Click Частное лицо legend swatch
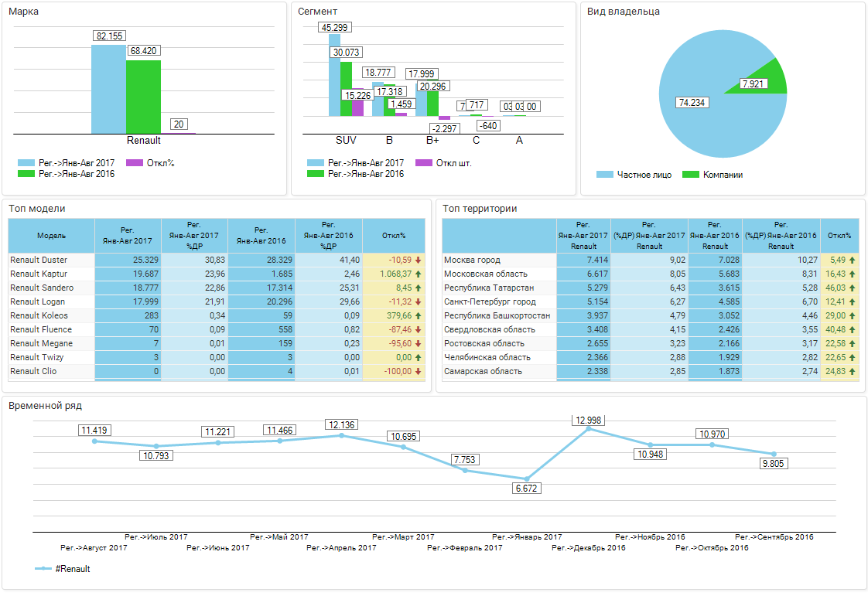Screen dimensions: 868x613 point(604,175)
